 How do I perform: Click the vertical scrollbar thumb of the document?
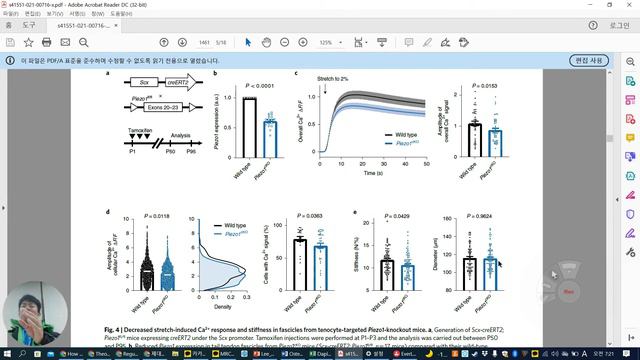click(610, 138)
